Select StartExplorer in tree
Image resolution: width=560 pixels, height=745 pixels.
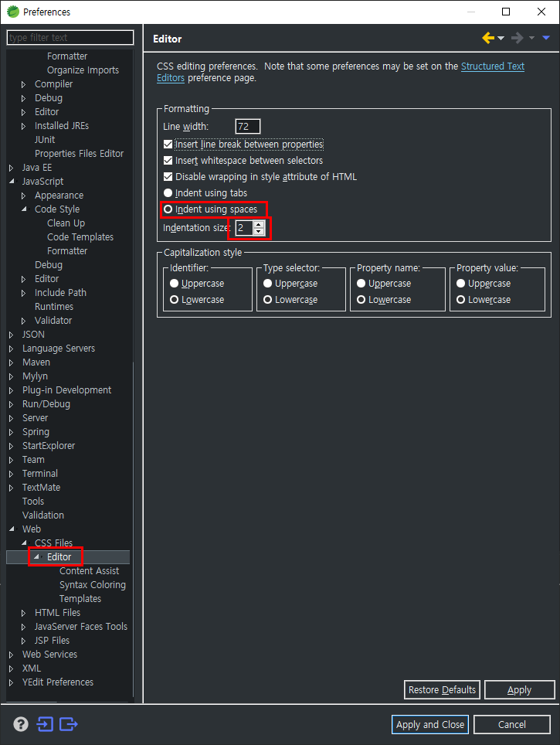coord(49,446)
